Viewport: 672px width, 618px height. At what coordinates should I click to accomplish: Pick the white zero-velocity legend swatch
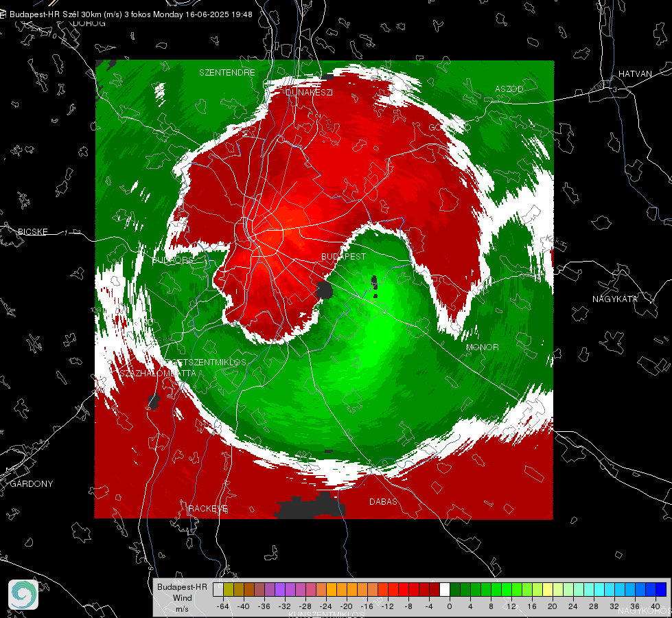(445, 589)
